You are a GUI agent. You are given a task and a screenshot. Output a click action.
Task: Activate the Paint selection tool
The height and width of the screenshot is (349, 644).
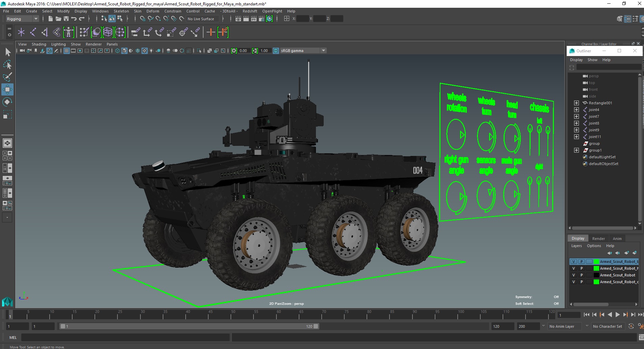[7, 77]
